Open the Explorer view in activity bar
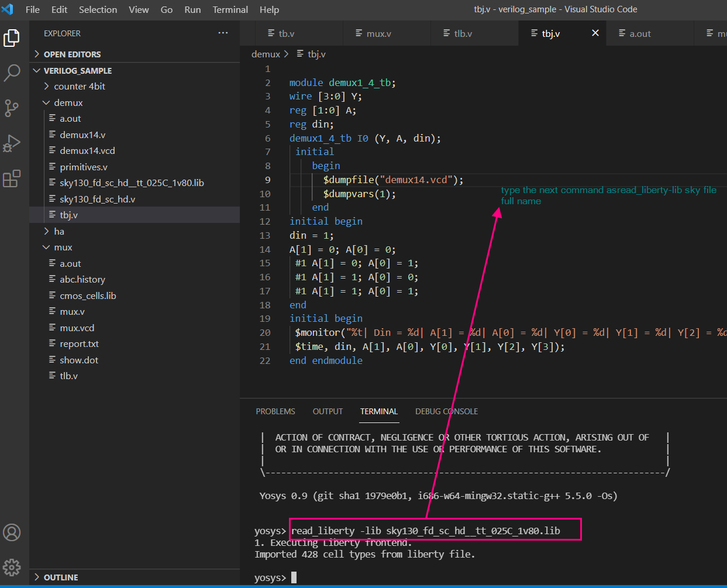This screenshot has width=727, height=588. (x=12, y=38)
